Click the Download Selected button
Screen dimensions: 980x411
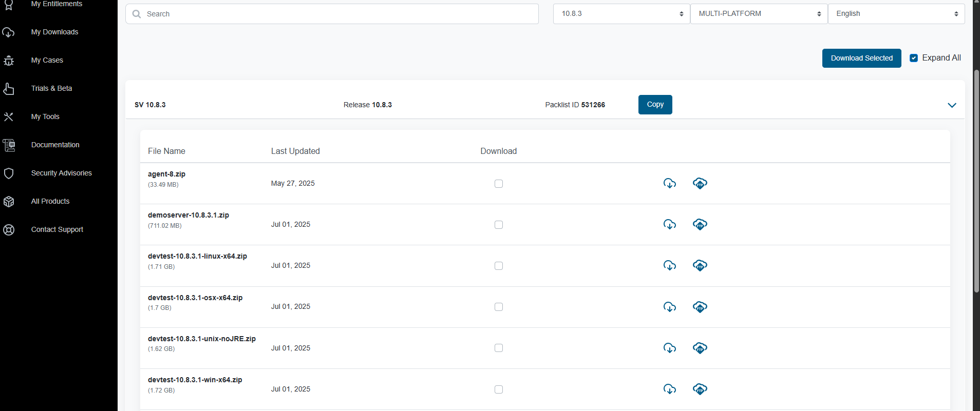861,58
